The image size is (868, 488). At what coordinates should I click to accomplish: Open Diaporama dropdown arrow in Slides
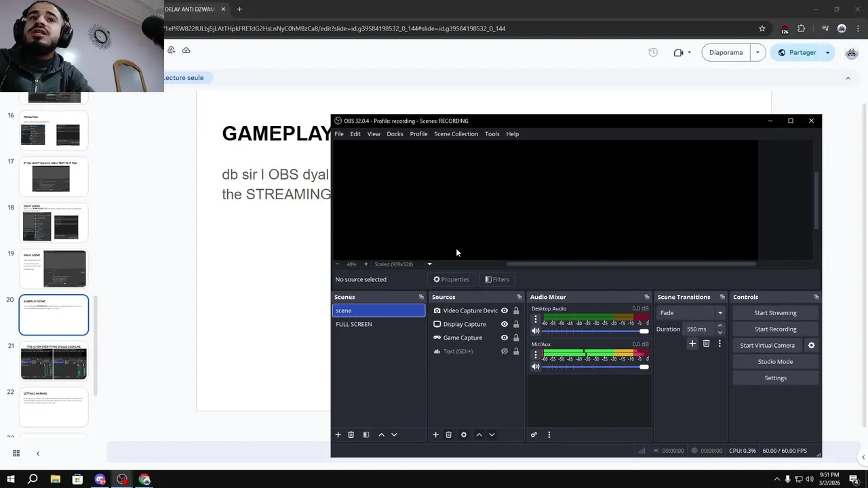click(757, 52)
